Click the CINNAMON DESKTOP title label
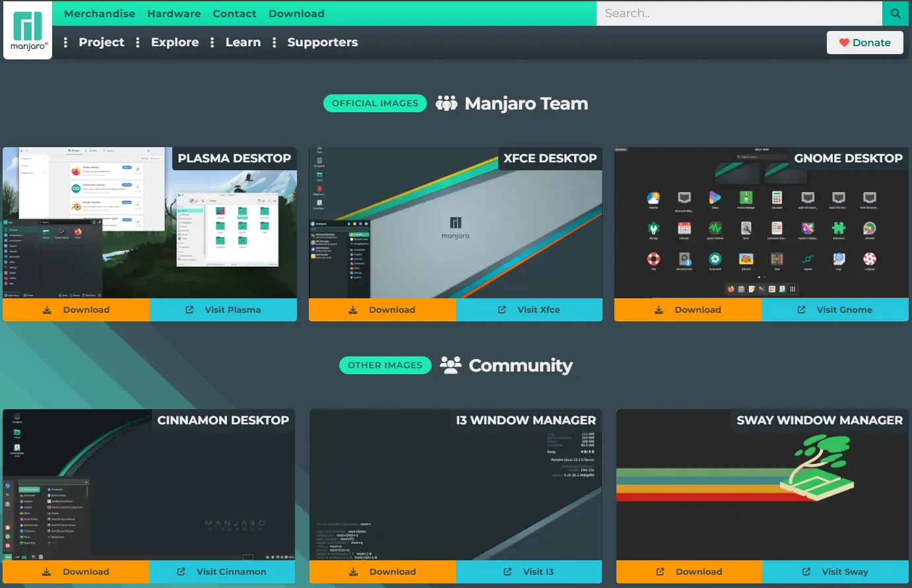This screenshot has width=912, height=588. click(x=223, y=420)
